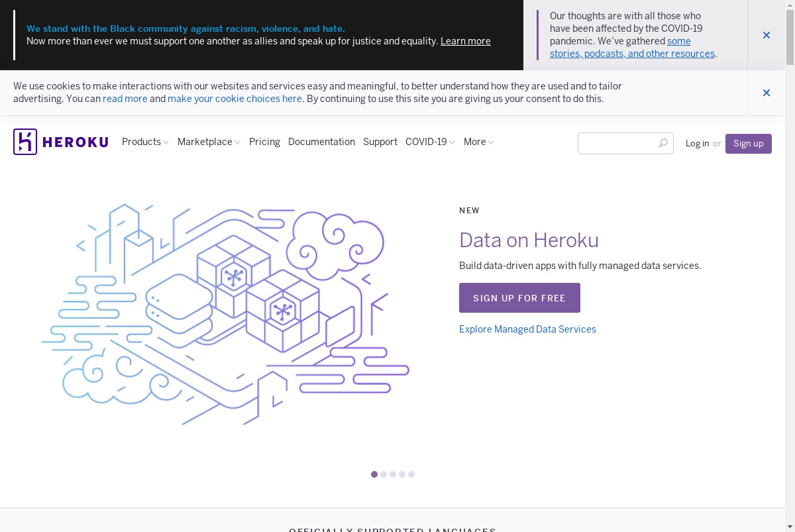
Task: Click Log in link
Action: (697, 144)
